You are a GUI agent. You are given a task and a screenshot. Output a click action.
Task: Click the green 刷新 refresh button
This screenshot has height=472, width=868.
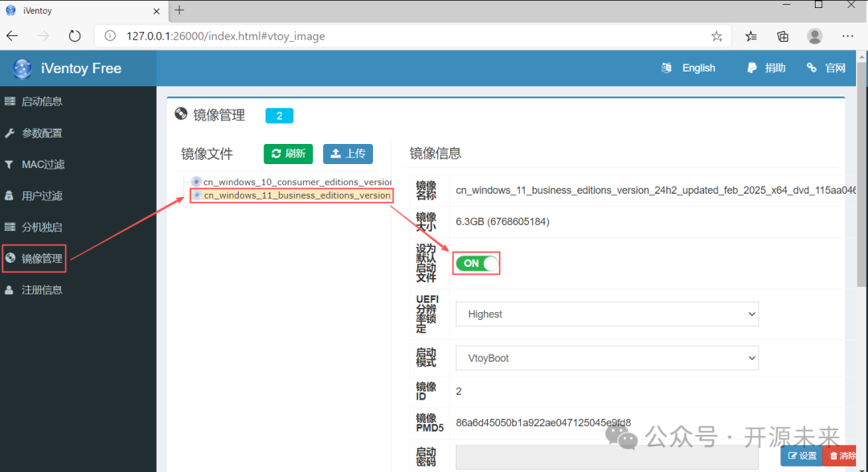point(289,154)
